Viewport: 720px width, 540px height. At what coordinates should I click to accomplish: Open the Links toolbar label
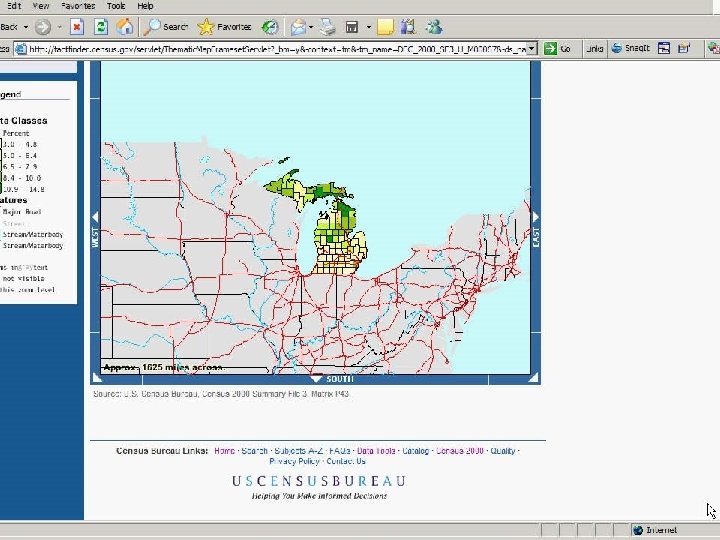point(595,49)
